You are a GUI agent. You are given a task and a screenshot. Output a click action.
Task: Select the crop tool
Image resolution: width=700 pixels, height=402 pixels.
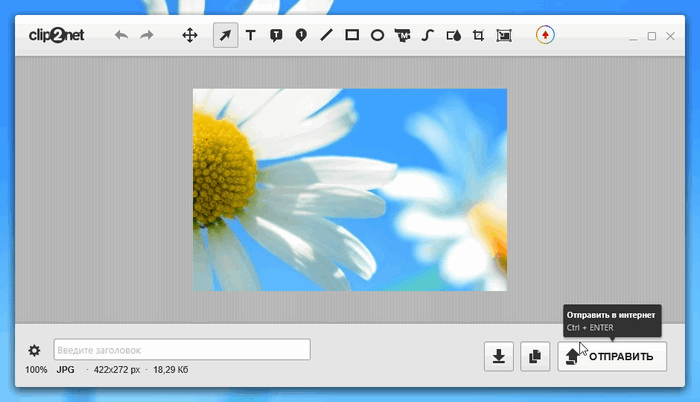[478, 36]
